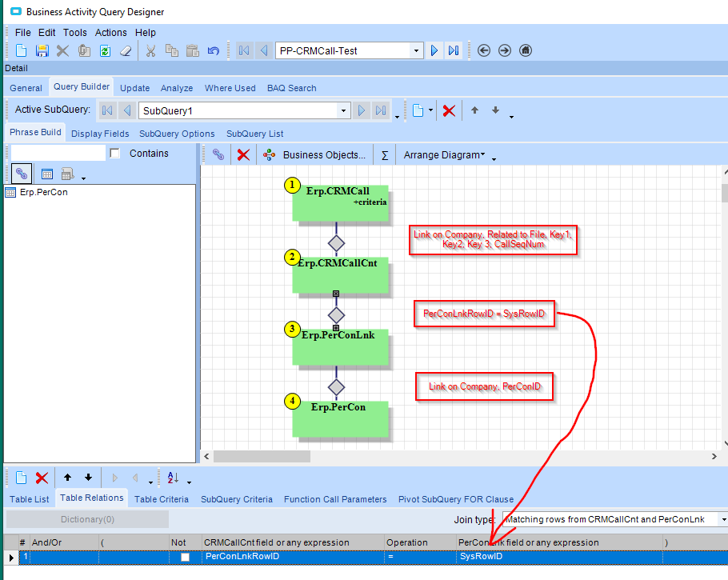Click the Undo arrow icon

click(213, 50)
